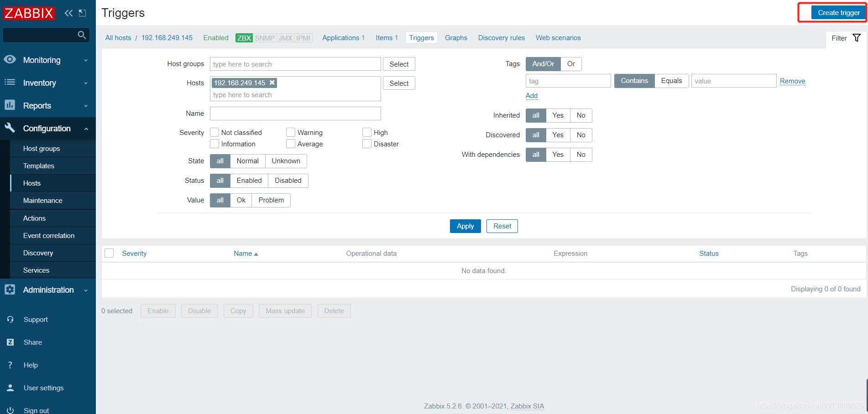Switch Tags mode to Or
868x414 pixels.
click(x=571, y=64)
